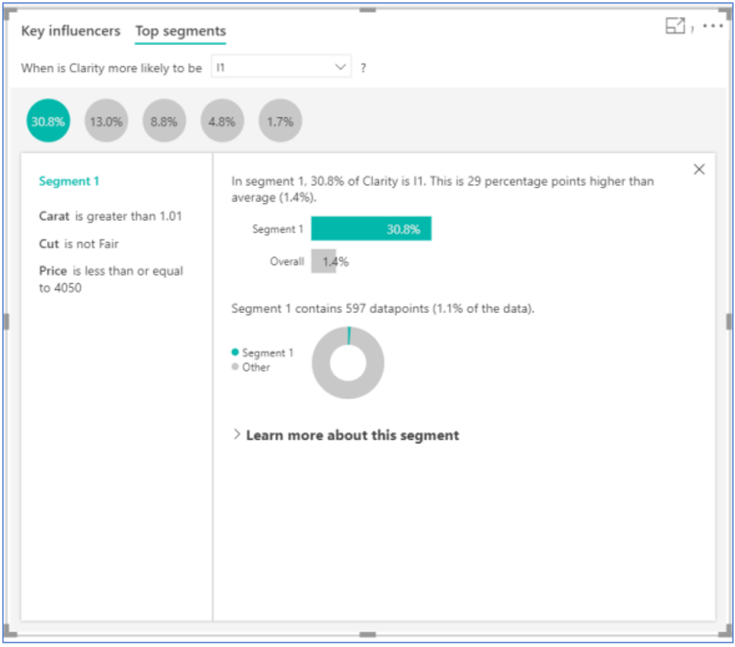Screen dimensions: 735x647
Task: Select the 4.8% segment bubble
Action: pyautogui.click(x=222, y=121)
